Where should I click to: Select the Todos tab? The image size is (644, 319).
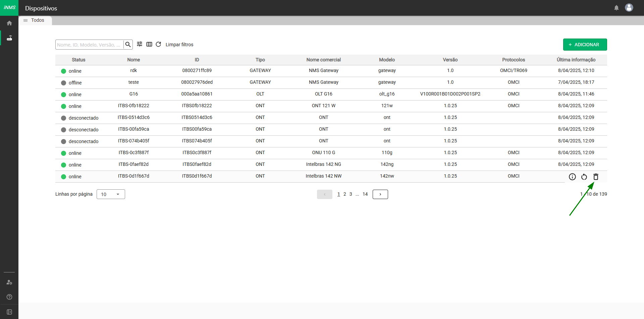coord(36,20)
